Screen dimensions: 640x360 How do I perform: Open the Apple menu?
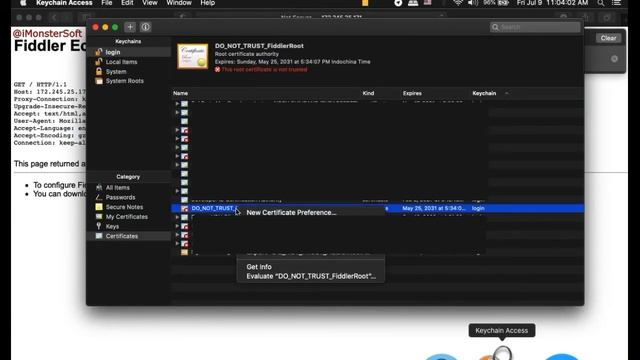tap(23, 3)
